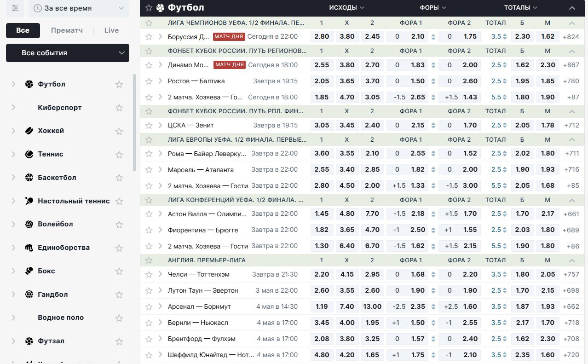Expand the Единоборства category chevron

tap(13, 248)
